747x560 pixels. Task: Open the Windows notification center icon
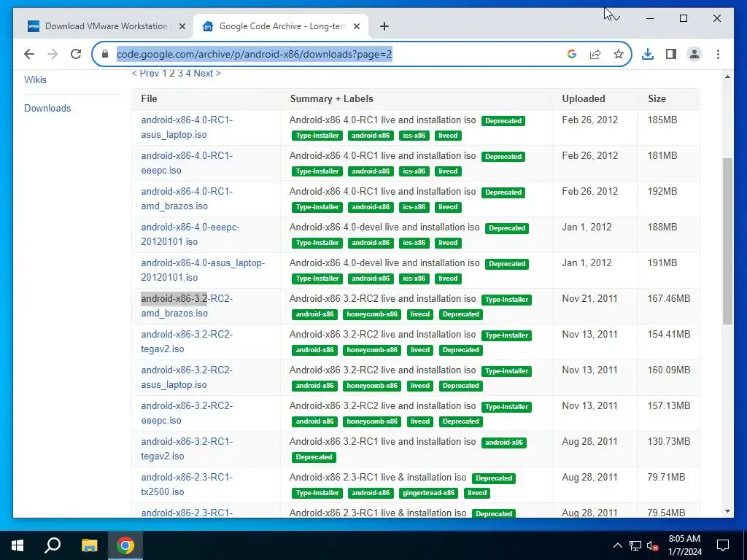(x=723, y=545)
